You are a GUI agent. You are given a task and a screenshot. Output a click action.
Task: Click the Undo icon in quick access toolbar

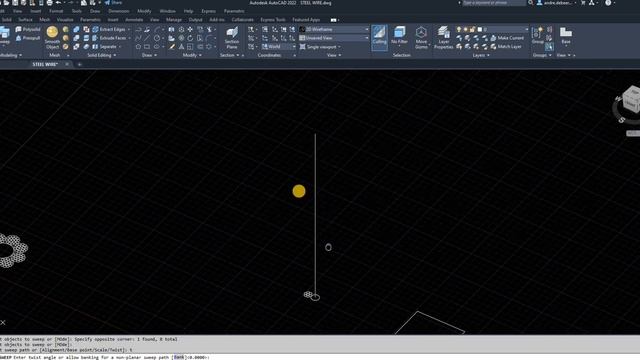(58, 3)
